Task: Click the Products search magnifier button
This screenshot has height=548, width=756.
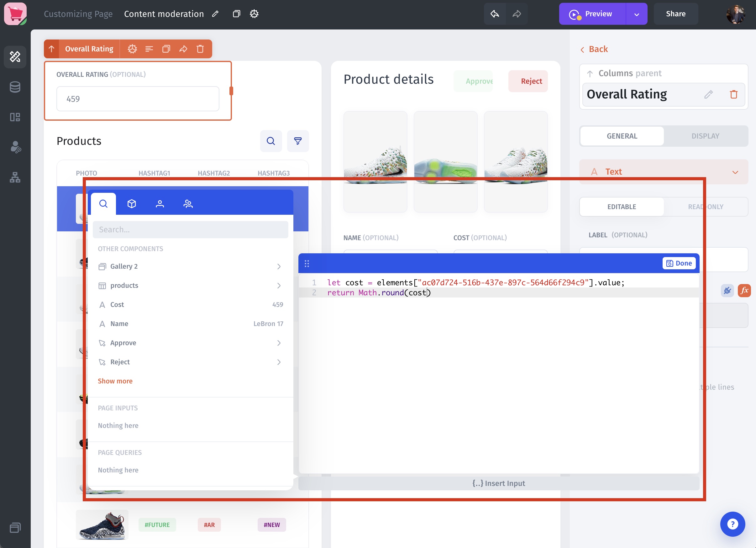Action: pyautogui.click(x=271, y=141)
